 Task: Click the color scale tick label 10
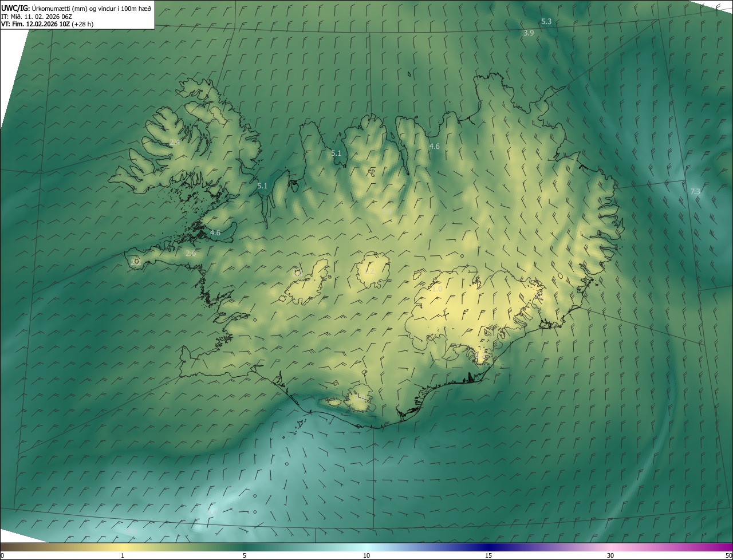pos(366,556)
